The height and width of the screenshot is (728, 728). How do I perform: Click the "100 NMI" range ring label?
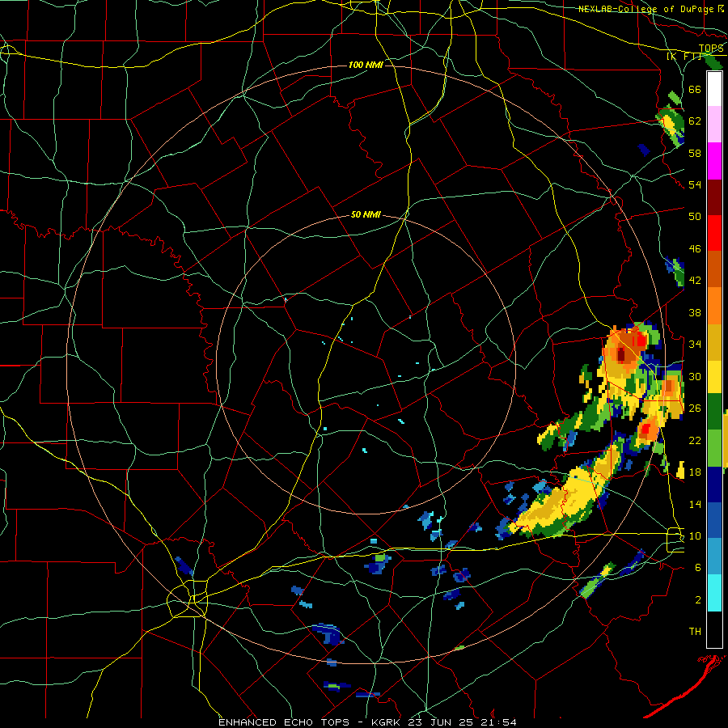366,65
